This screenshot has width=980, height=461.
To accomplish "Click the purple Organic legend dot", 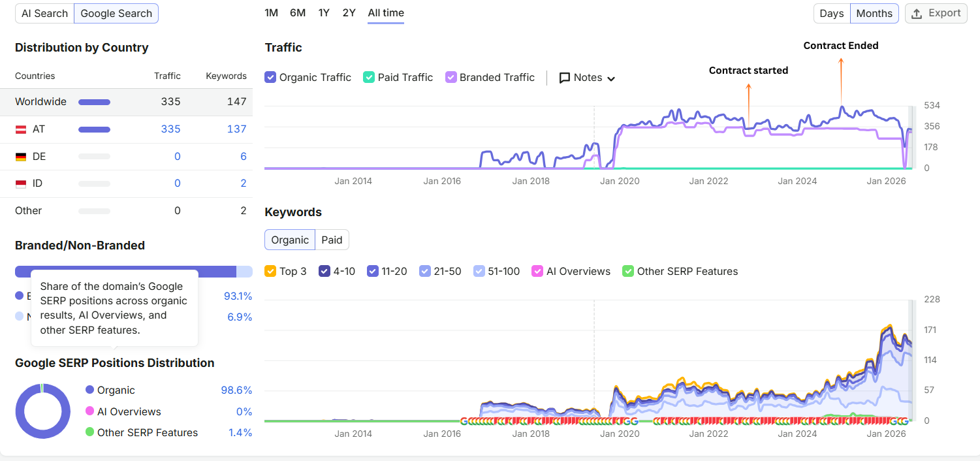I will (90, 390).
